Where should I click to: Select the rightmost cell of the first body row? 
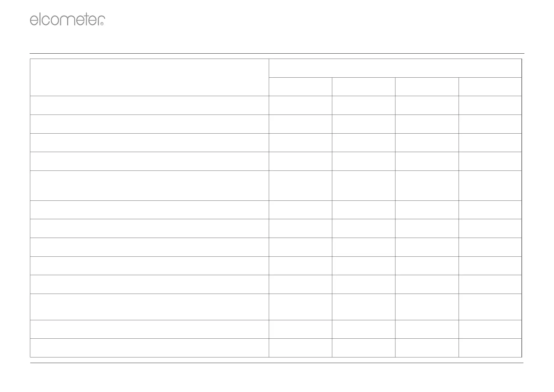point(490,105)
